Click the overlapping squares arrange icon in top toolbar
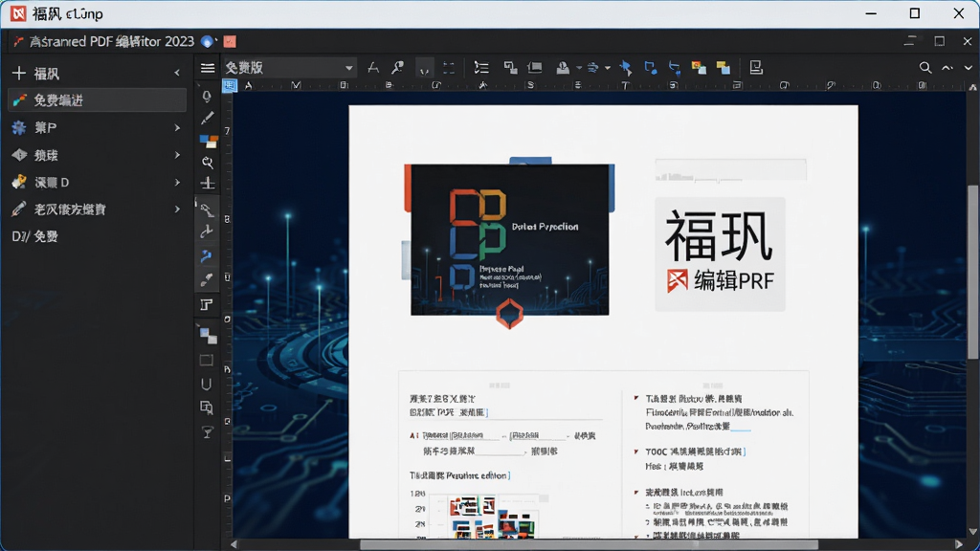Screen dimensions: 980x551 510,68
